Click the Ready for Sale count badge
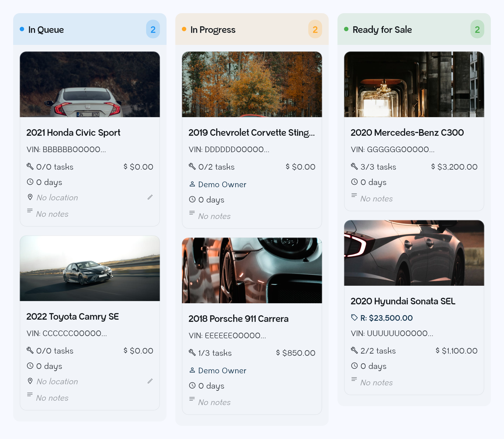The image size is (504, 439). (x=477, y=29)
